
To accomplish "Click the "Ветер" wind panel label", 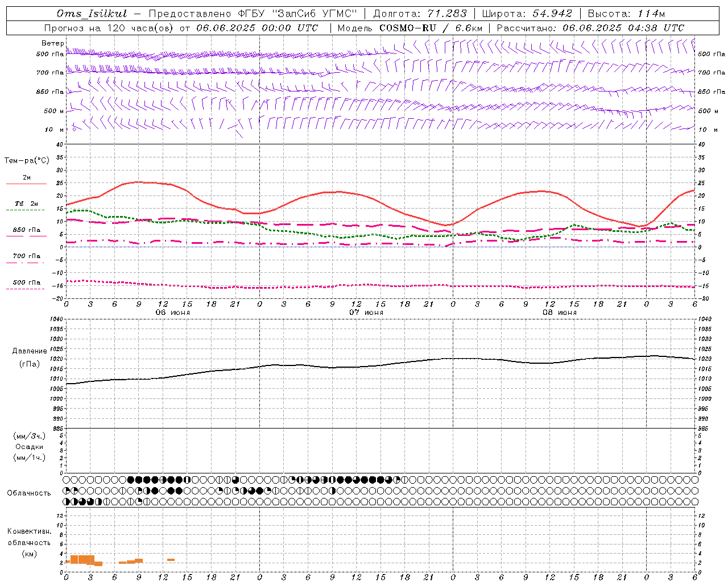I will (x=52, y=43).
